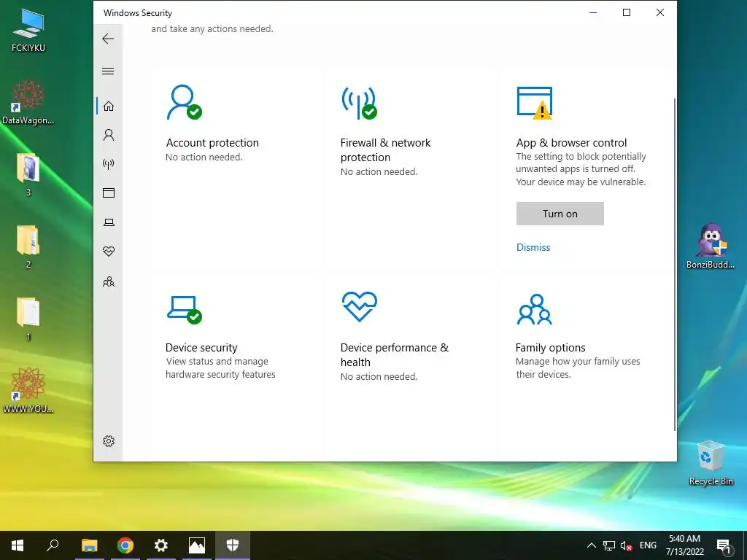Open File Explorer from taskbar
The height and width of the screenshot is (560, 747).
click(x=89, y=545)
